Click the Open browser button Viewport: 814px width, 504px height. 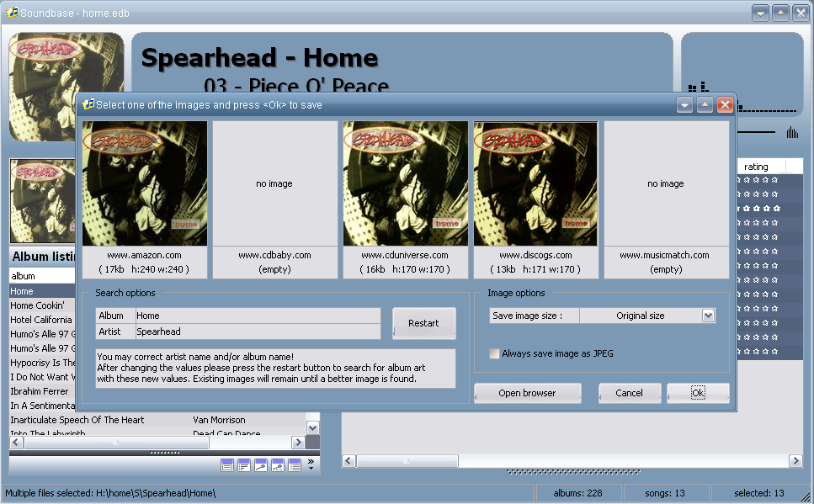pos(528,393)
